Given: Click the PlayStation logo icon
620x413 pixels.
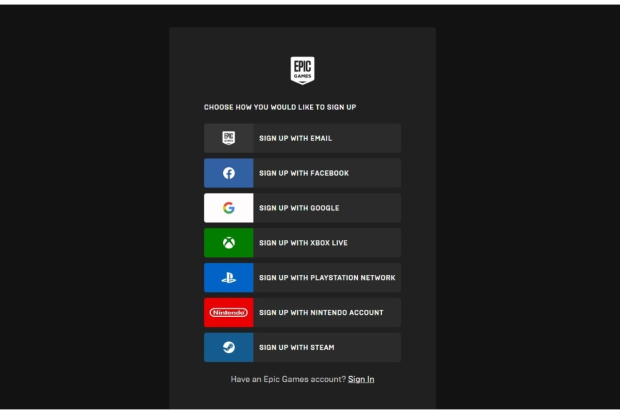Looking at the screenshot, I should pos(228,278).
